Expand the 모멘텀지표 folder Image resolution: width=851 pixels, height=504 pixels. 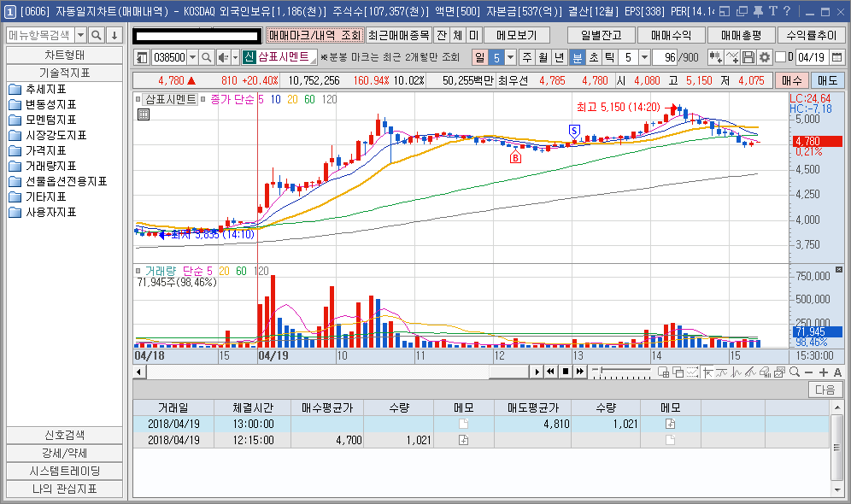point(43,120)
